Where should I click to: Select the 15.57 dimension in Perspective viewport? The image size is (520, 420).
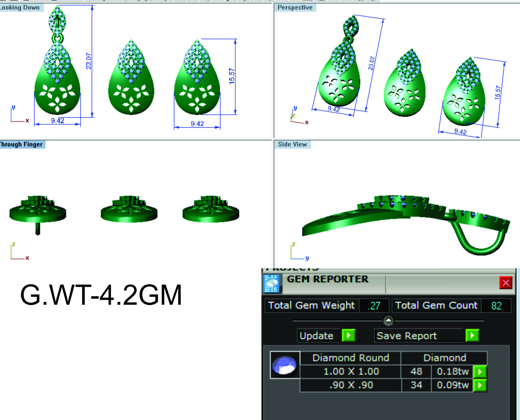point(498,93)
